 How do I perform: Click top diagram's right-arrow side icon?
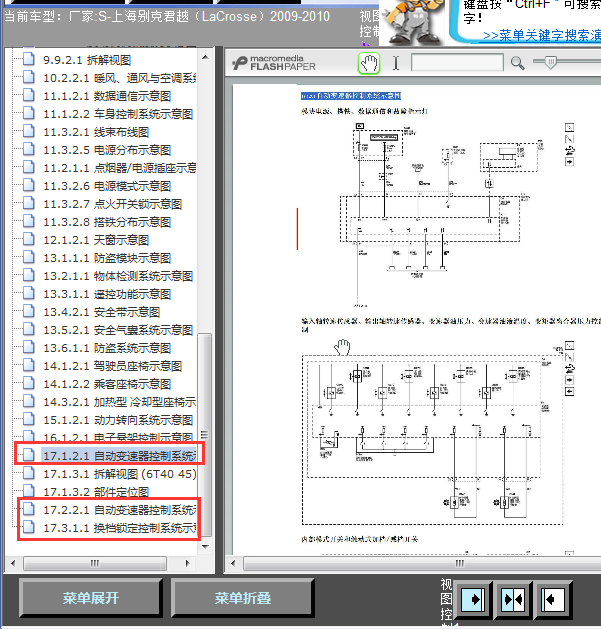(569, 162)
